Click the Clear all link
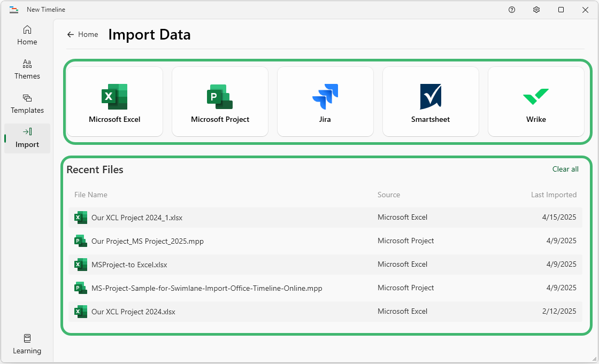The height and width of the screenshot is (364, 599). click(x=565, y=169)
